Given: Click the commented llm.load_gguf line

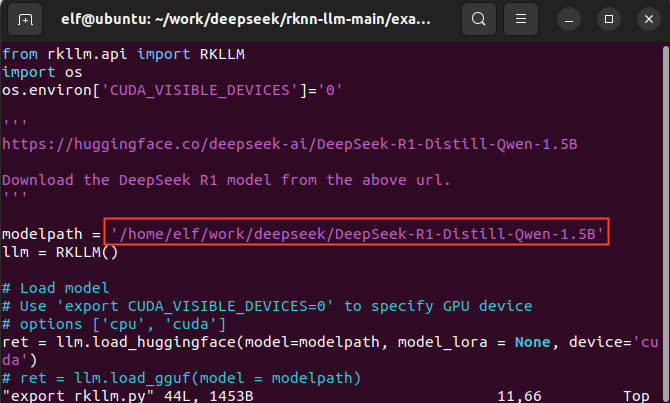Looking at the screenshot, I should [x=180, y=378].
